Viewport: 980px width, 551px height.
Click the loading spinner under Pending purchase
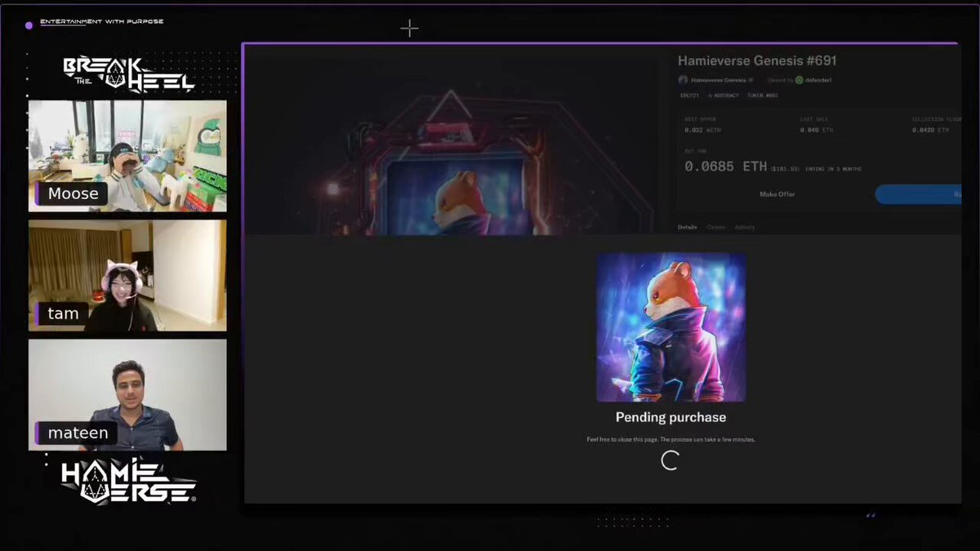670,460
